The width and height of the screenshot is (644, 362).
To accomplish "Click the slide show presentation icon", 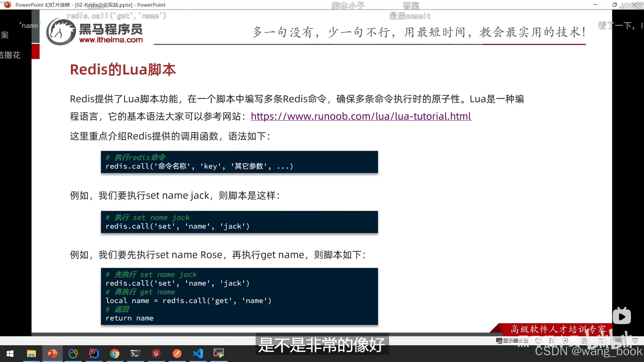I will tap(635, 341).
